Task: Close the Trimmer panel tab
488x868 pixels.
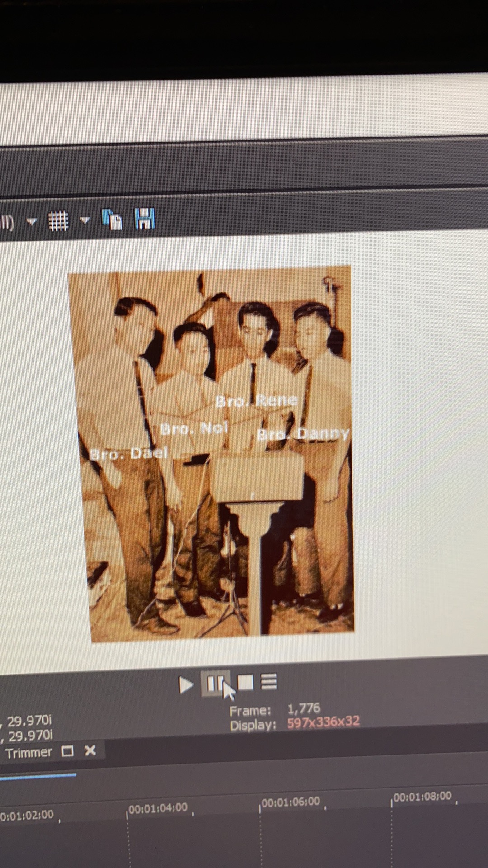Action: click(x=90, y=750)
